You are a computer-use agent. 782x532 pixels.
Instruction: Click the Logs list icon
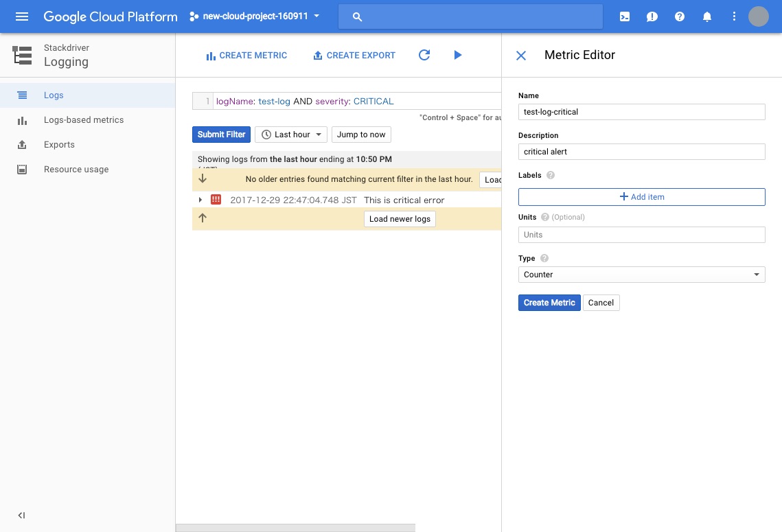(x=22, y=95)
